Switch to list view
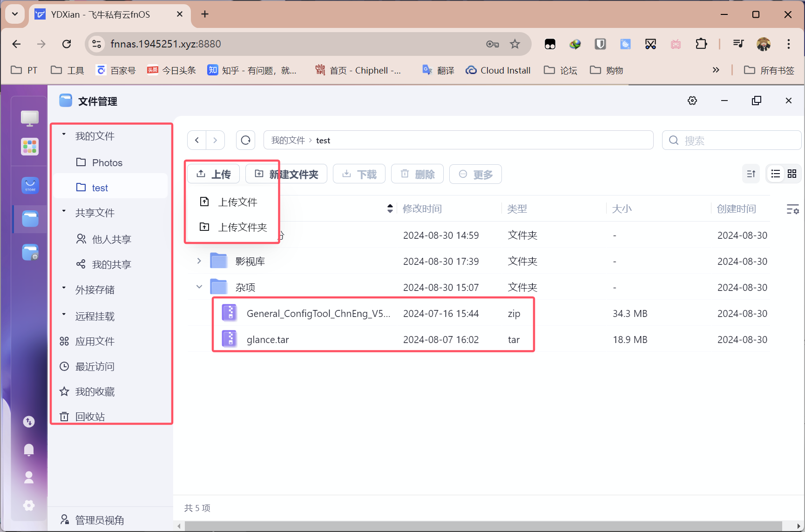 pos(776,174)
